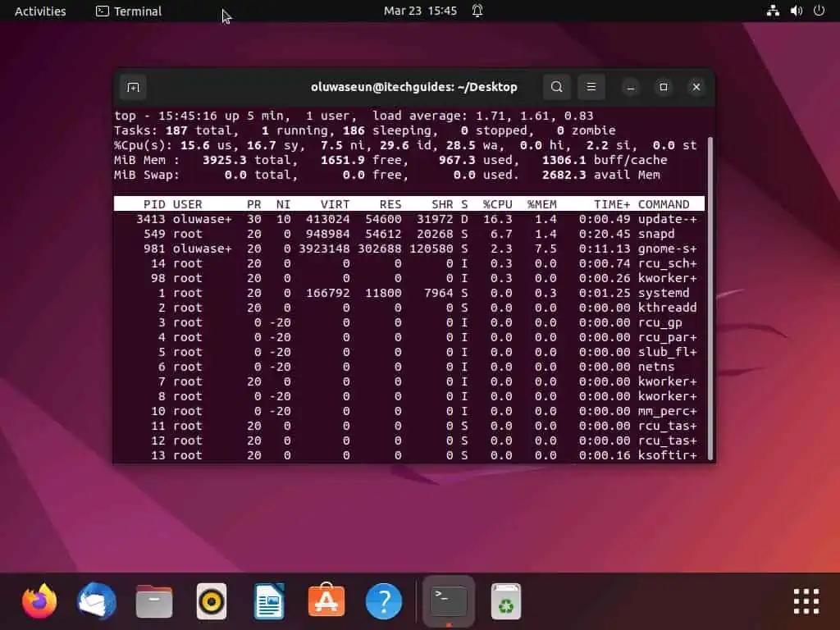Click the Activities button
Screen dimensions: 840x630
point(40,11)
